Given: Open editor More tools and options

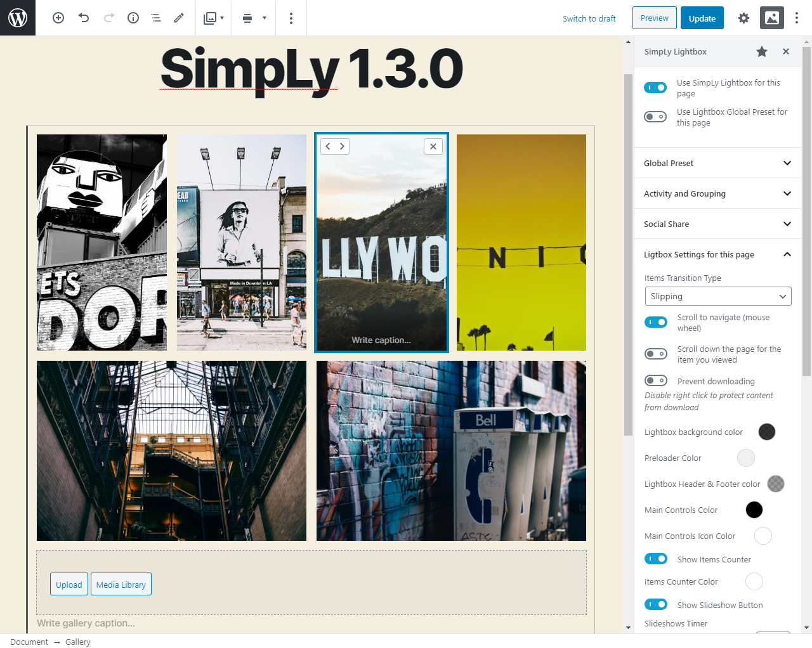Looking at the screenshot, I should click(x=797, y=18).
